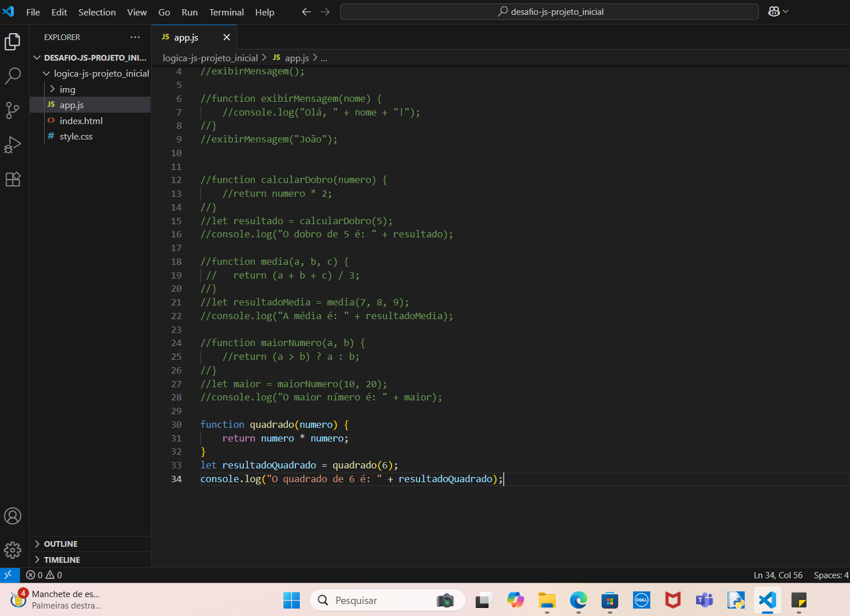Open the Run and Debug view
850x616 pixels.
tap(13, 145)
